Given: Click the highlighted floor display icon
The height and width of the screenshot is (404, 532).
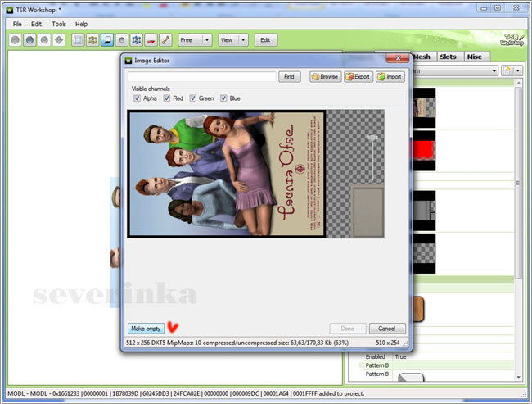Looking at the screenshot, I should click(107, 39).
